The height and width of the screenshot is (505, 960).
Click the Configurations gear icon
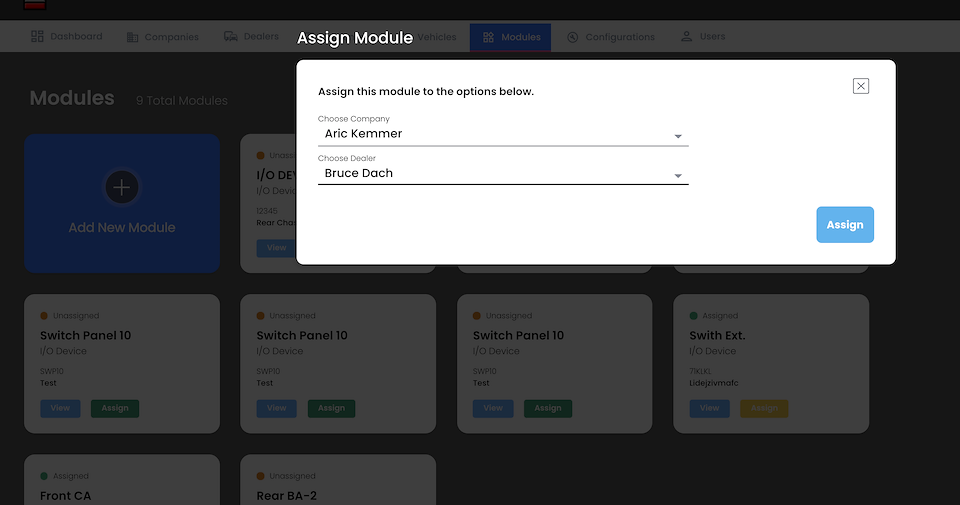[x=572, y=37]
